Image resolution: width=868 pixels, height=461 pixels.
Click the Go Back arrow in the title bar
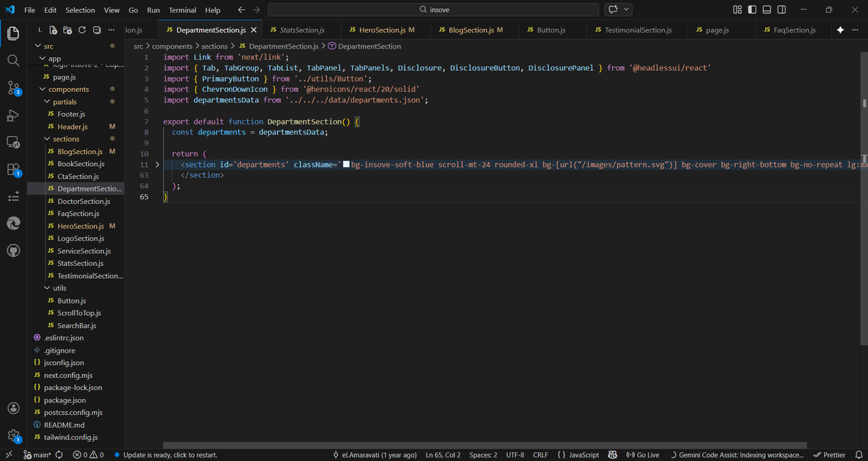pos(242,10)
